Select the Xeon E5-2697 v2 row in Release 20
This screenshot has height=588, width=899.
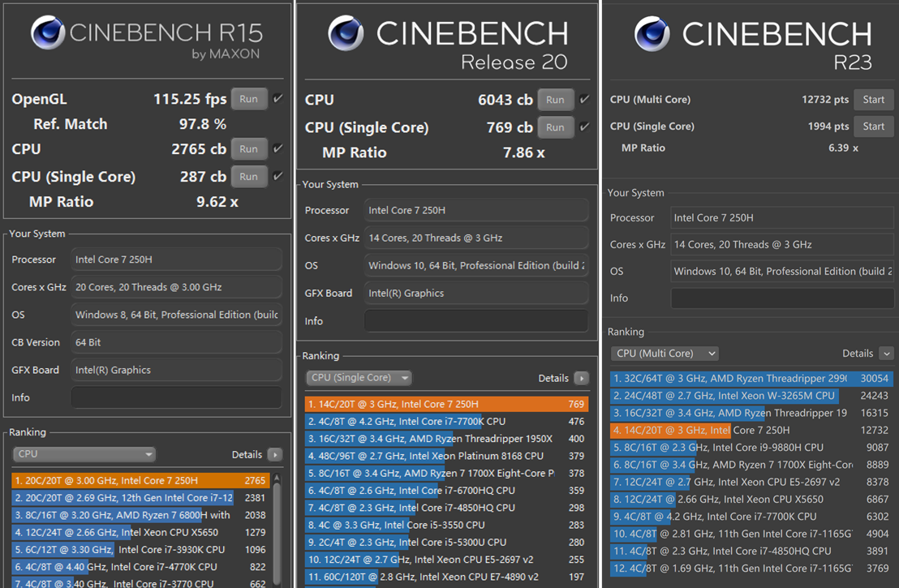[x=446, y=560]
